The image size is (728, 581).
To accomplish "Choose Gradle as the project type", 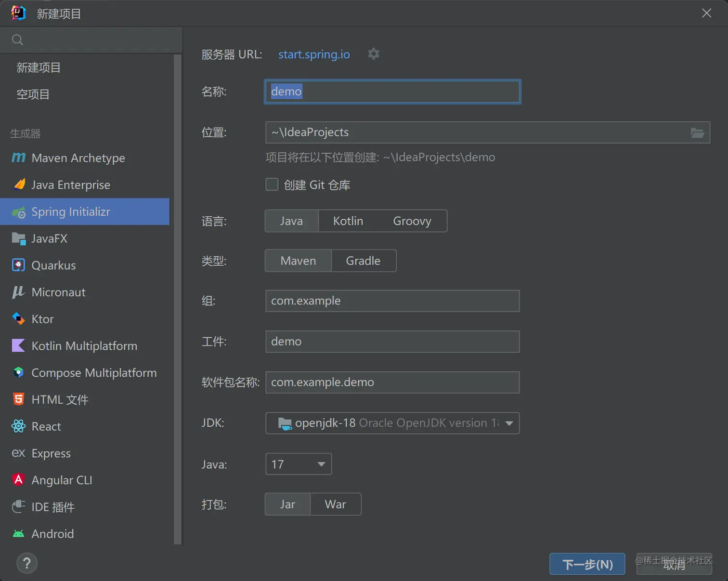I will point(364,261).
